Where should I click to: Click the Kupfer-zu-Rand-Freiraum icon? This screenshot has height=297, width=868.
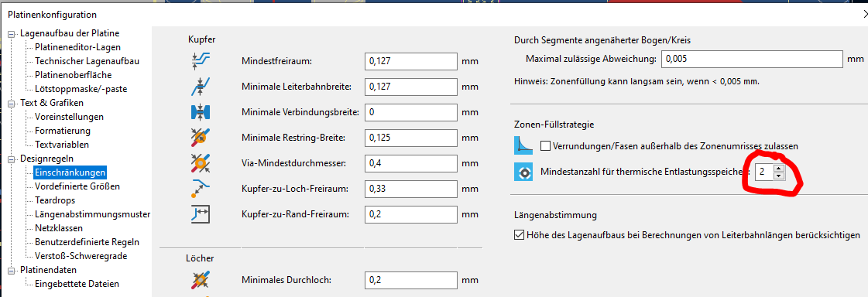[x=198, y=214]
